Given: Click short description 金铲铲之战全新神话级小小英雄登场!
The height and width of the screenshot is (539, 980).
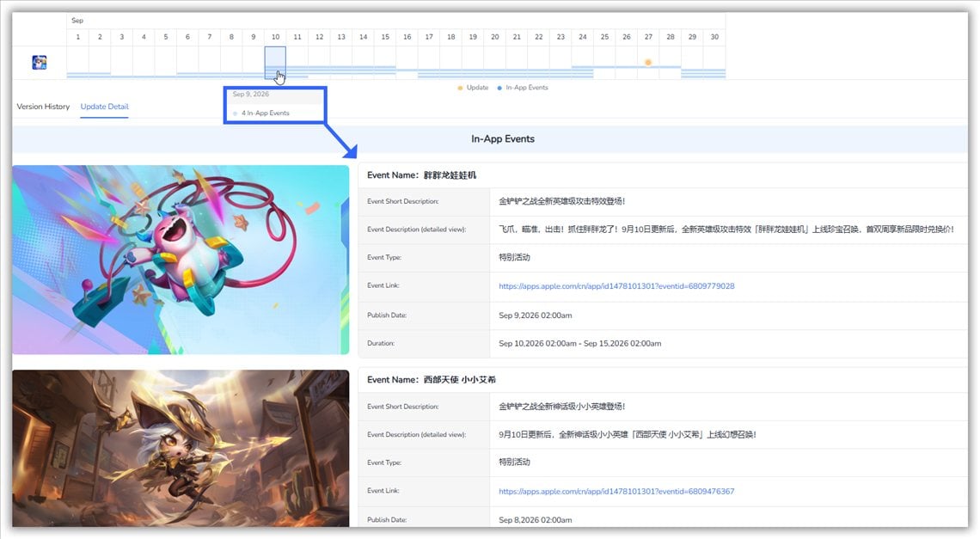Looking at the screenshot, I should coord(562,406).
